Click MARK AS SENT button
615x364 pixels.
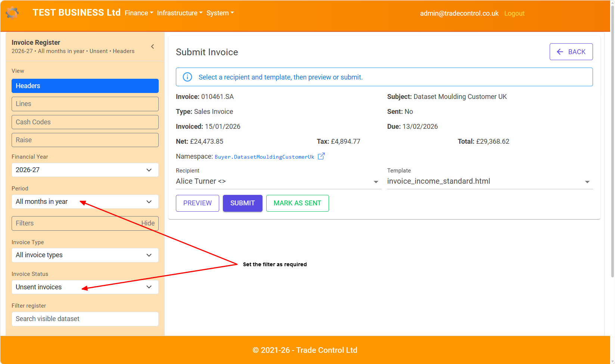(x=298, y=203)
